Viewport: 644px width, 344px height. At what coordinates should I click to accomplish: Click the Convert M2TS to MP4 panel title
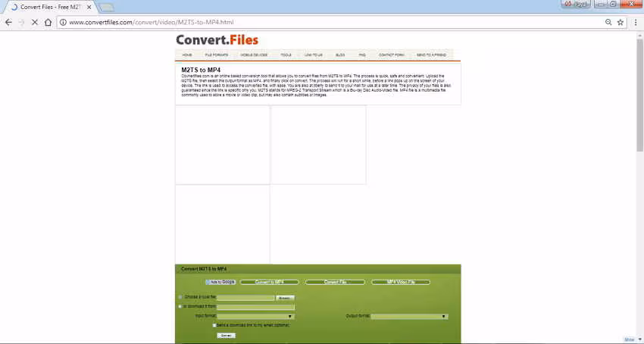[x=204, y=269]
